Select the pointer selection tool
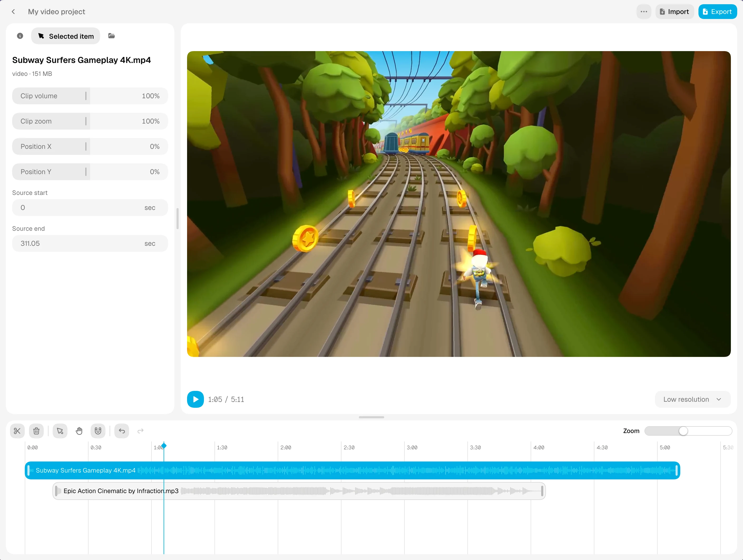Viewport: 743px width, 560px height. (60, 431)
